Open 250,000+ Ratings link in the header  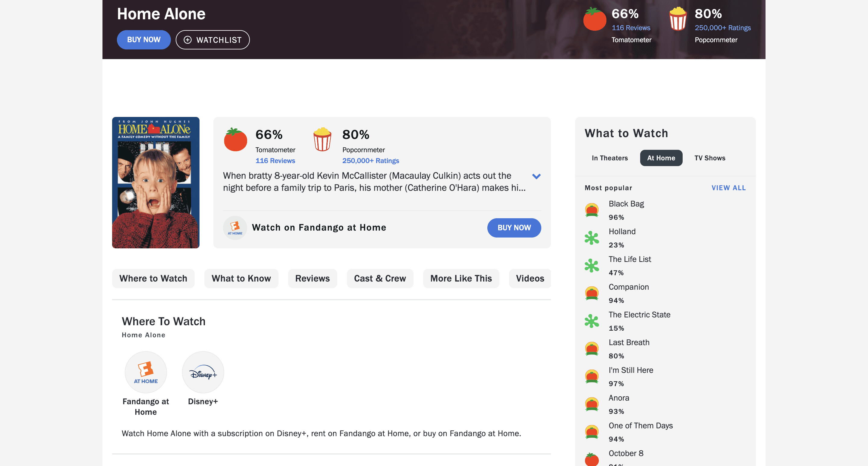tap(722, 28)
